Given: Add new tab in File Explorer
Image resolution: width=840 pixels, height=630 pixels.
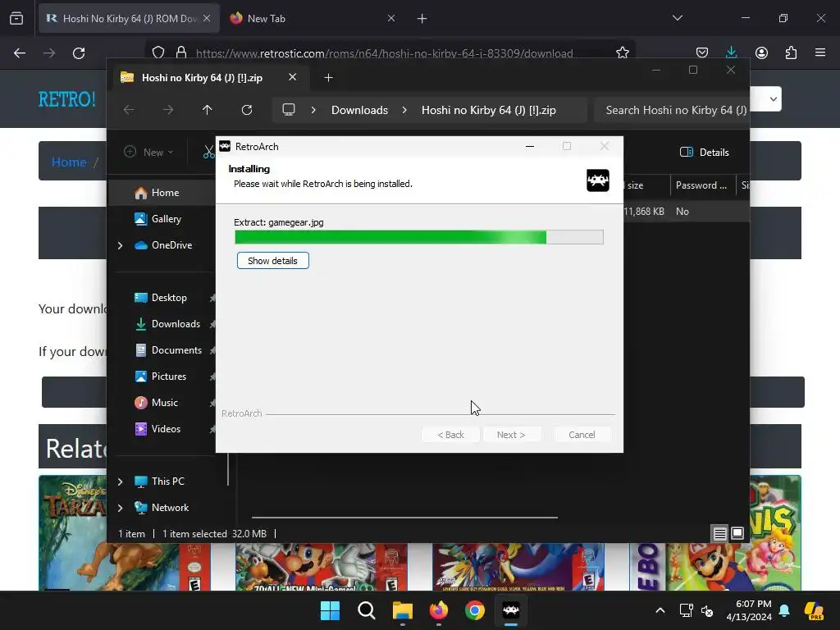Looking at the screenshot, I should [328, 78].
